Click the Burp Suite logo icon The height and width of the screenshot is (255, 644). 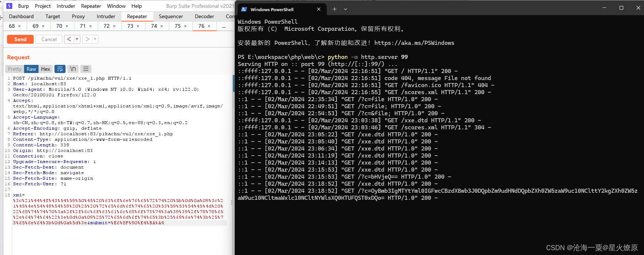(x=9, y=6)
